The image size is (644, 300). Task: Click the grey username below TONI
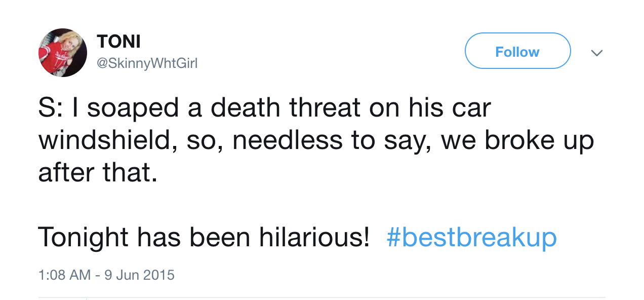coord(147,63)
